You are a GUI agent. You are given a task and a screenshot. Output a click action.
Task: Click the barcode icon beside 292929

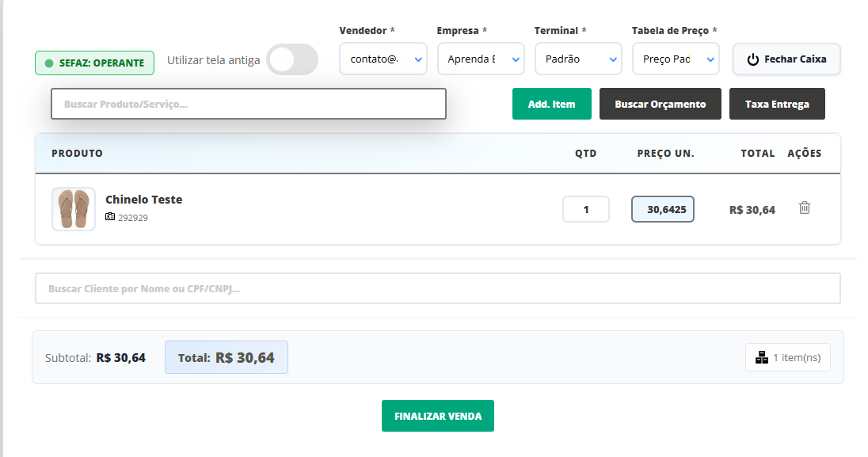click(x=110, y=217)
